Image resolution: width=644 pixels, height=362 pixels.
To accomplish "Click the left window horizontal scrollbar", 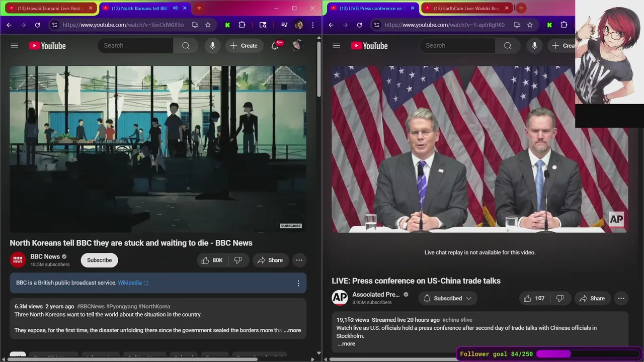I will [x=132, y=359].
